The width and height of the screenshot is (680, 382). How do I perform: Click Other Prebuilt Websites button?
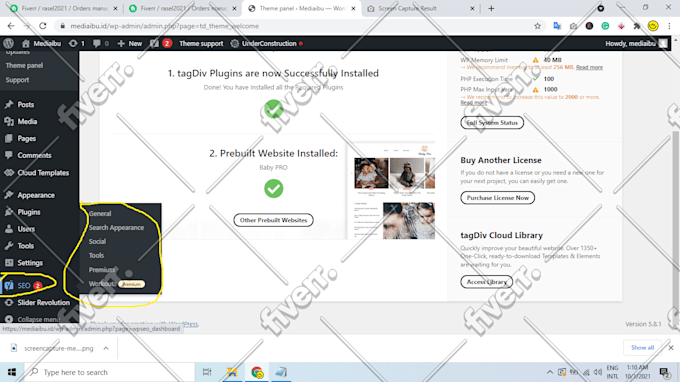pos(273,220)
